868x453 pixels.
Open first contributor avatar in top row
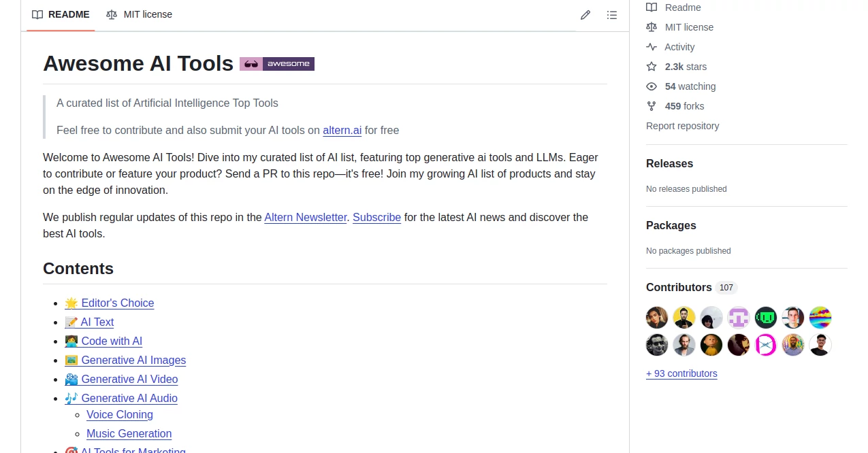pos(657,318)
